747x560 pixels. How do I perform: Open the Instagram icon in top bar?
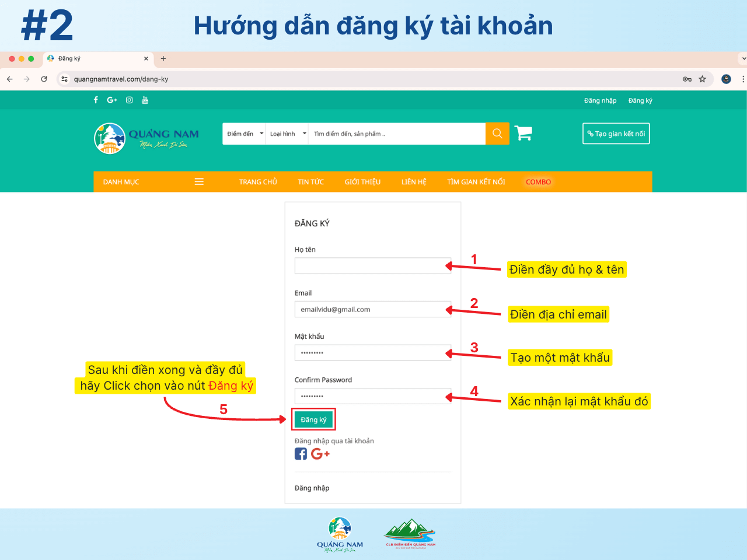pos(129,100)
